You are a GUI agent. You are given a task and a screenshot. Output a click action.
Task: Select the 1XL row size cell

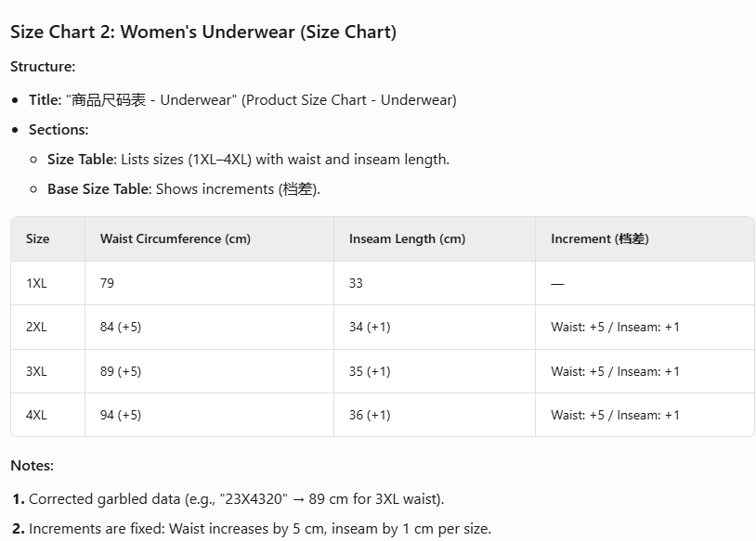36,284
